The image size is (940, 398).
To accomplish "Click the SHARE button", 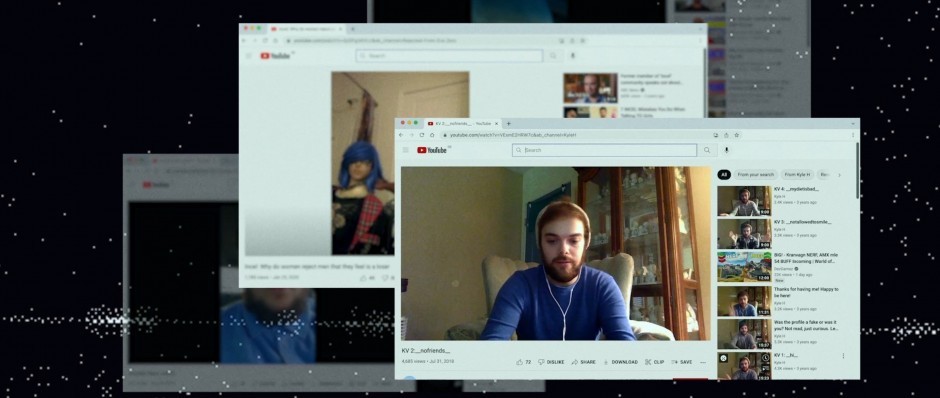I will tap(583, 362).
